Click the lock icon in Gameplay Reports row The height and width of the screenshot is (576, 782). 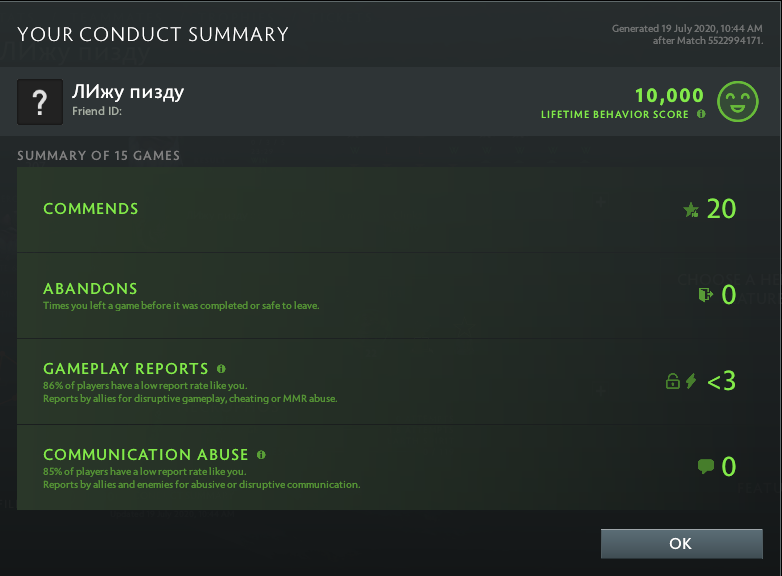[x=673, y=381]
